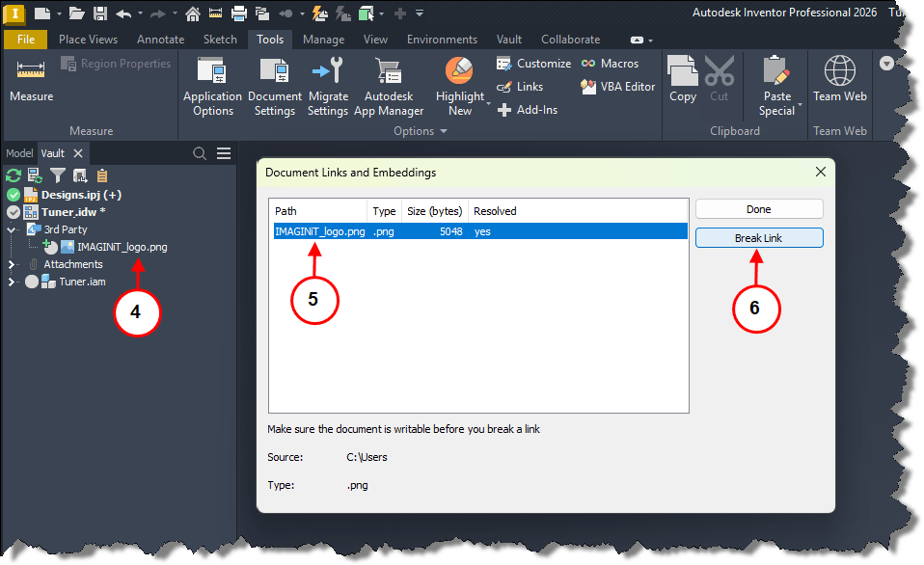924x565 pixels.
Task: Click the lightning update icon in Quick Access
Action: point(320,13)
